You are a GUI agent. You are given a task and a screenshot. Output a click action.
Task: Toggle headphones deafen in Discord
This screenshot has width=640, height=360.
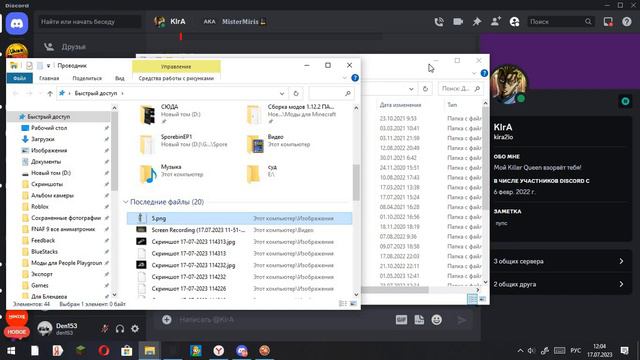click(120, 328)
